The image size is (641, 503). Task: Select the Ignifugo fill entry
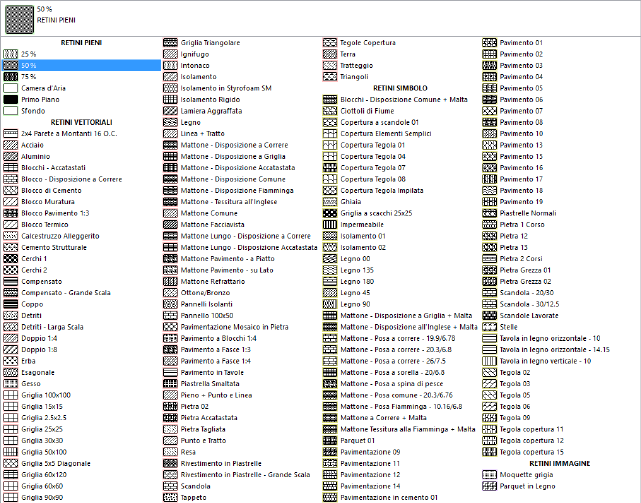(195, 54)
